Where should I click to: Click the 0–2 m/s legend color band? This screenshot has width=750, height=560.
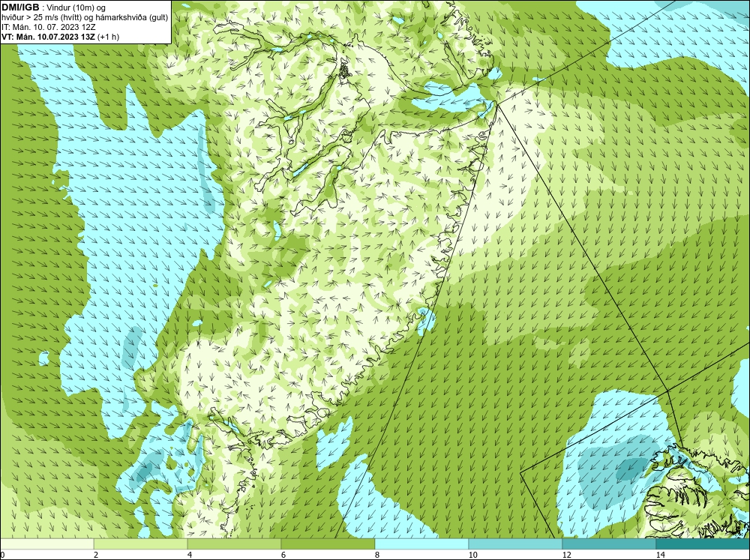(46, 544)
